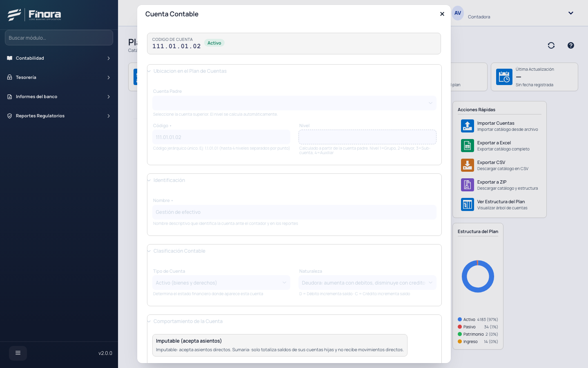Open the Cuenta Padre dropdown
The image size is (588, 368).
click(294, 103)
